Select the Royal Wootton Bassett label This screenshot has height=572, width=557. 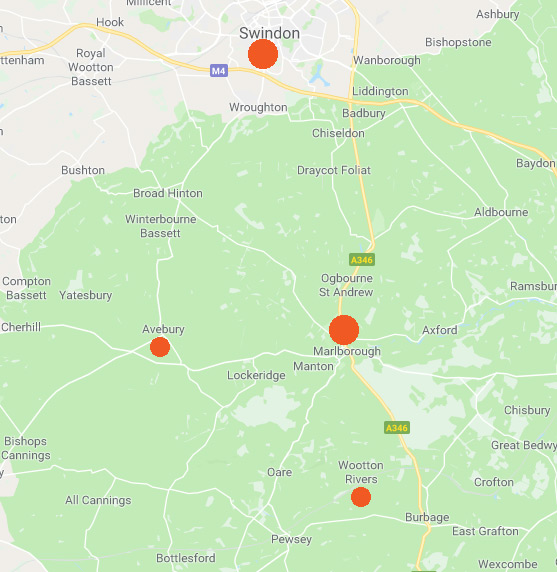[91, 67]
